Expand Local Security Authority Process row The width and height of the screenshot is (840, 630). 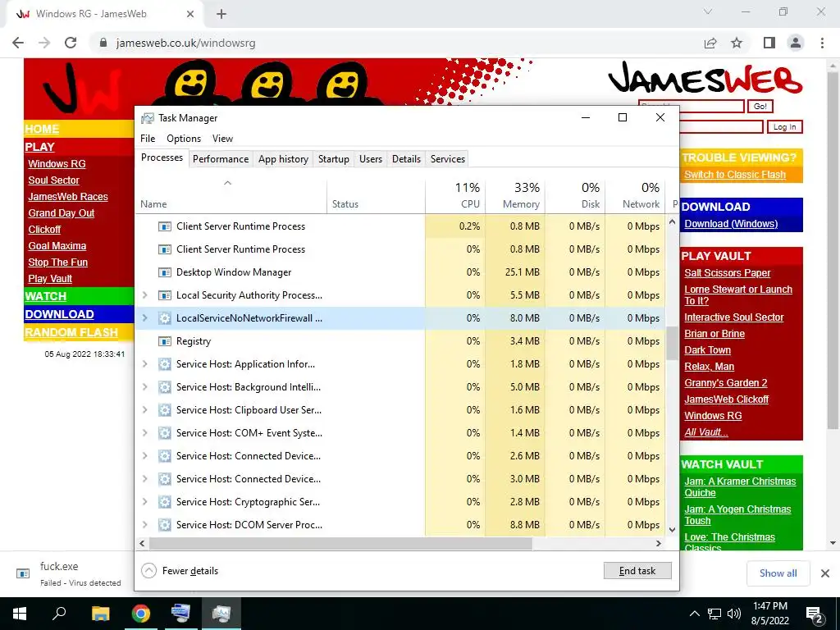[144, 295]
